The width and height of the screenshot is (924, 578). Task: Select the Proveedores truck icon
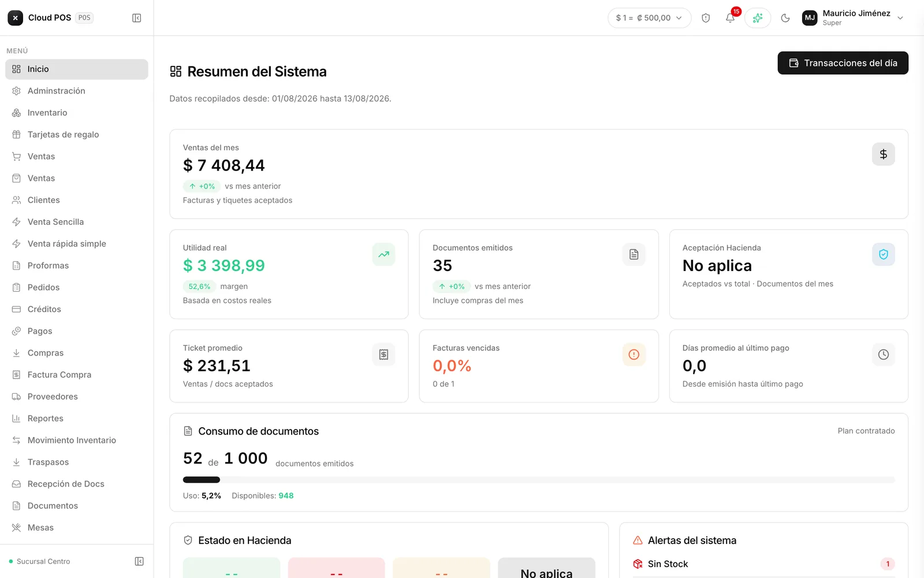16,397
